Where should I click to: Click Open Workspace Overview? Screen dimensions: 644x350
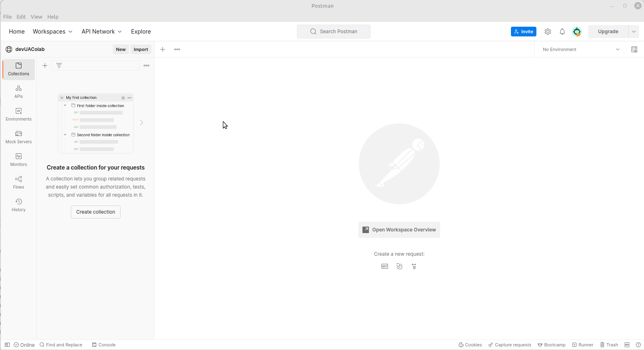tap(399, 230)
